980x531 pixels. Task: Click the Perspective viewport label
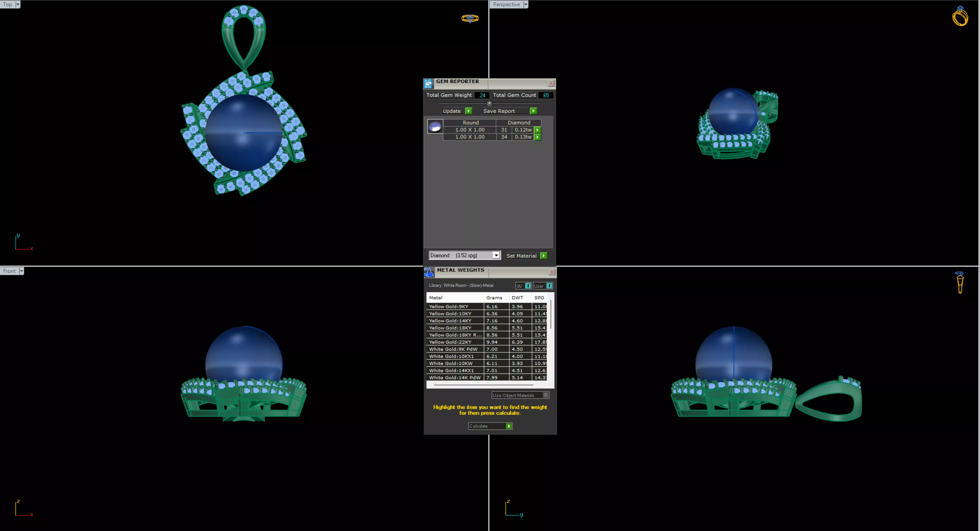tap(506, 4)
